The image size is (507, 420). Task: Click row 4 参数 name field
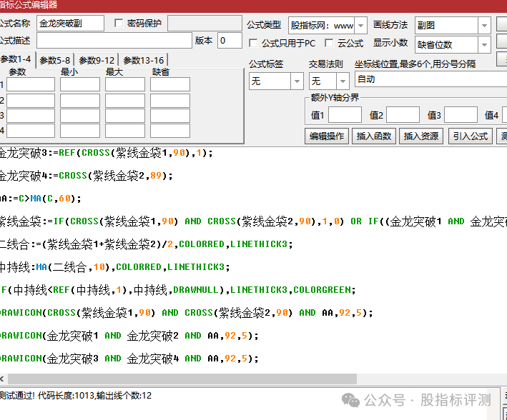point(31,131)
